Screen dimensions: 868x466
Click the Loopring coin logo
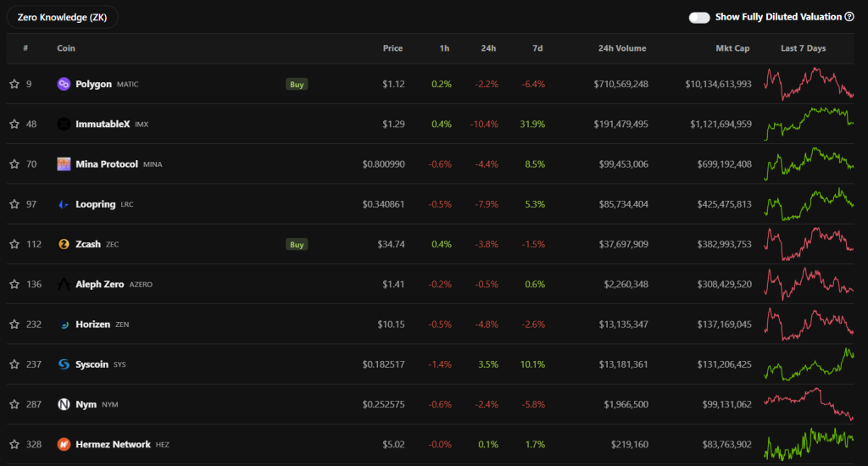pos(64,204)
